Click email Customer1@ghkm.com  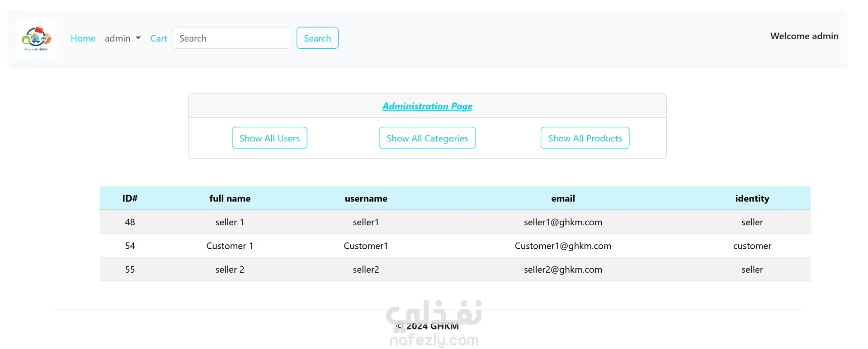tap(563, 246)
